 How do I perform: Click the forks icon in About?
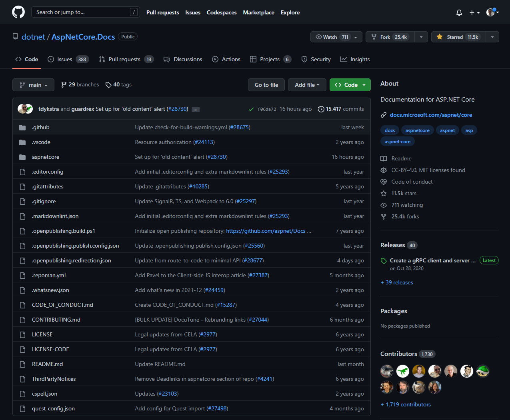point(384,217)
